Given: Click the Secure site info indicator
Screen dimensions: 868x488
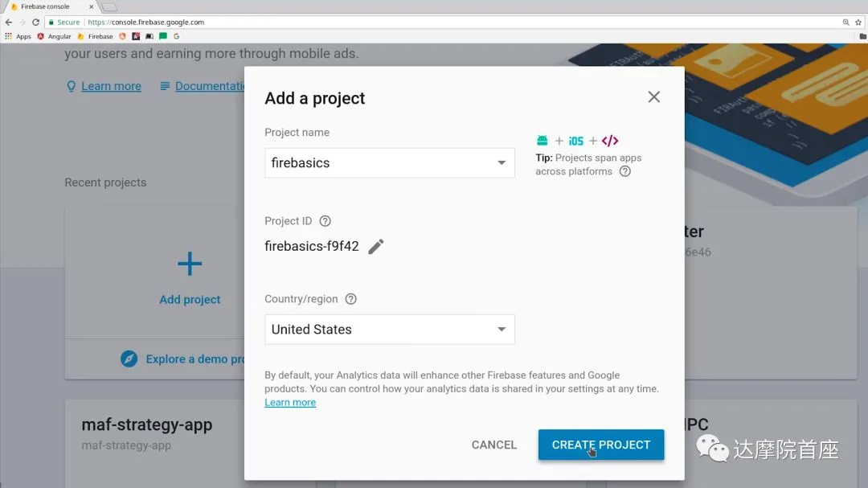Looking at the screenshot, I should [64, 23].
